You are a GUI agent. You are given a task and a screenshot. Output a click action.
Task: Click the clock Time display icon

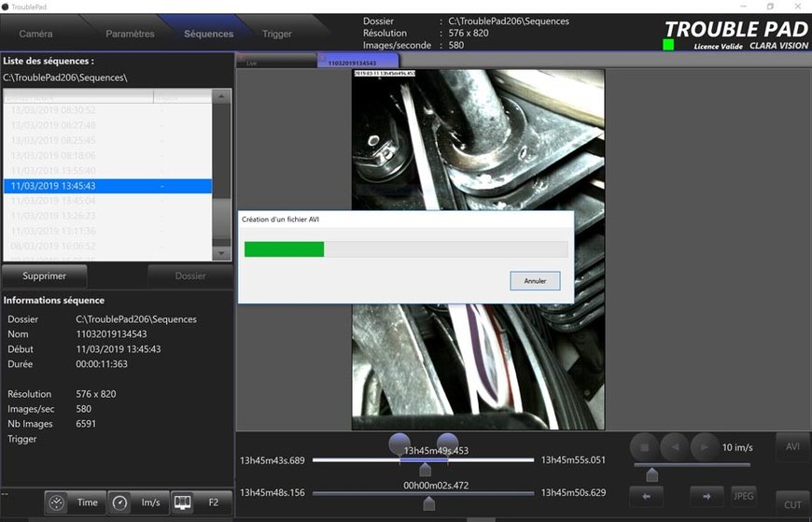56,502
